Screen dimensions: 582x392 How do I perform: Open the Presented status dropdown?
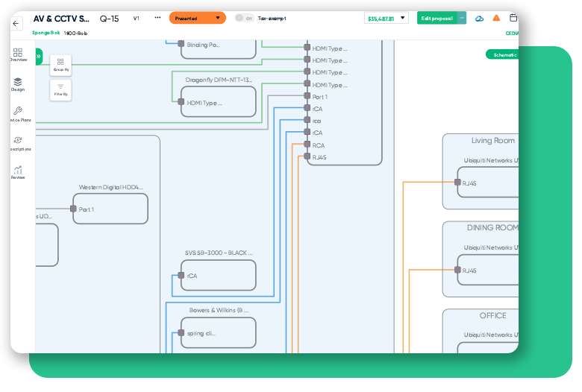(198, 18)
